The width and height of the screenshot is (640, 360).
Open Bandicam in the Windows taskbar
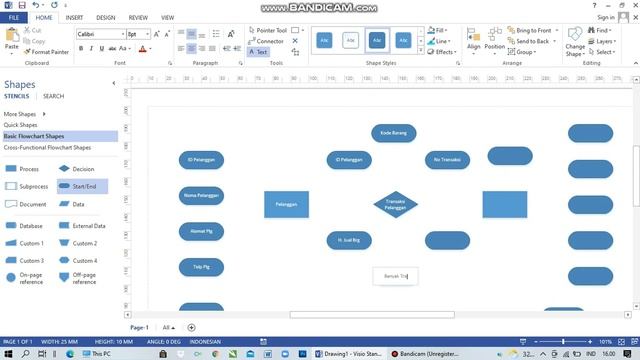pos(424,354)
